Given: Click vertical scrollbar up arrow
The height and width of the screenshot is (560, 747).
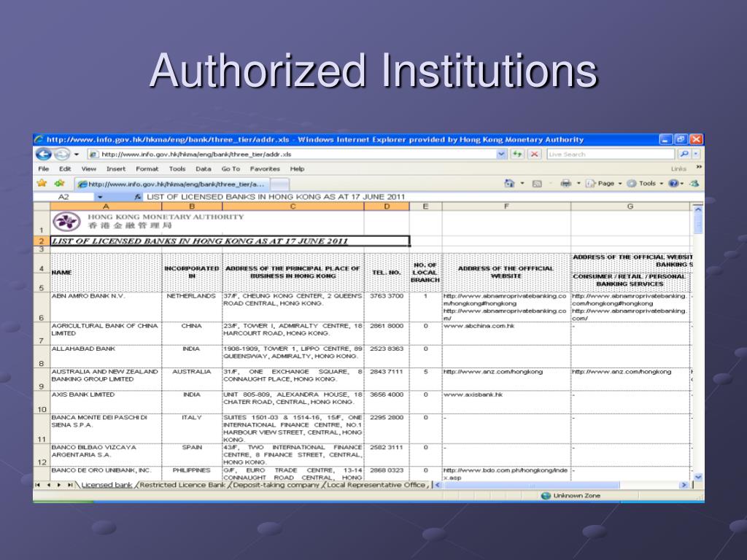Looking at the screenshot, I should [698, 209].
